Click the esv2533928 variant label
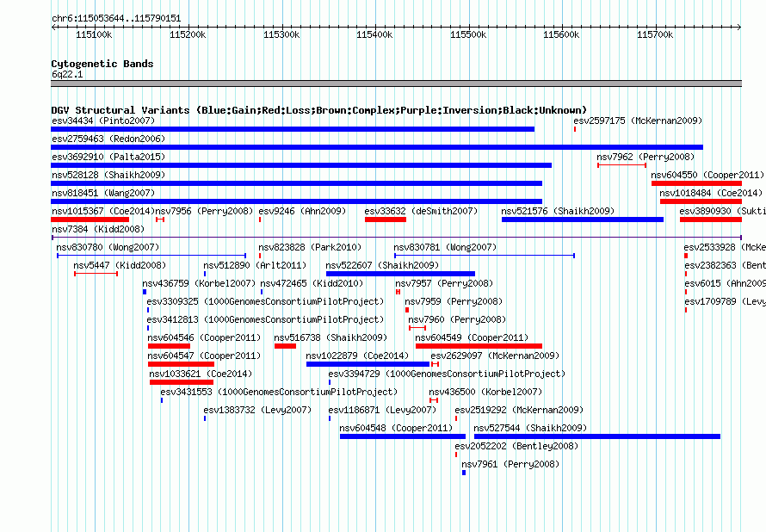Screen dimensions: 766x532 point(725,247)
